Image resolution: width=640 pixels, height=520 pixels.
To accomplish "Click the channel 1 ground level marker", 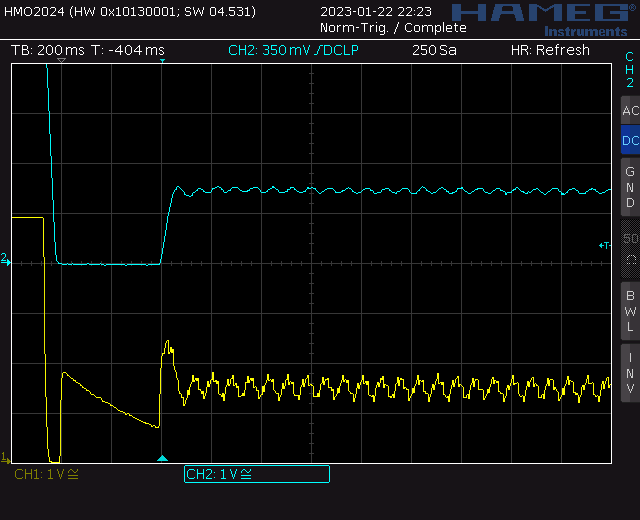I will click(x=5, y=456).
